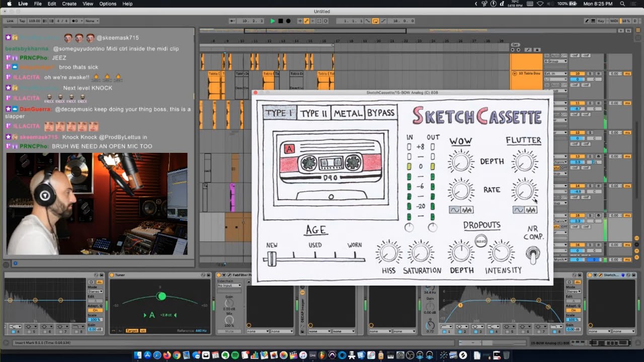Image resolution: width=644 pixels, height=362 pixels.
Task: Toggle the Key map mode switch
Action: 601,21
